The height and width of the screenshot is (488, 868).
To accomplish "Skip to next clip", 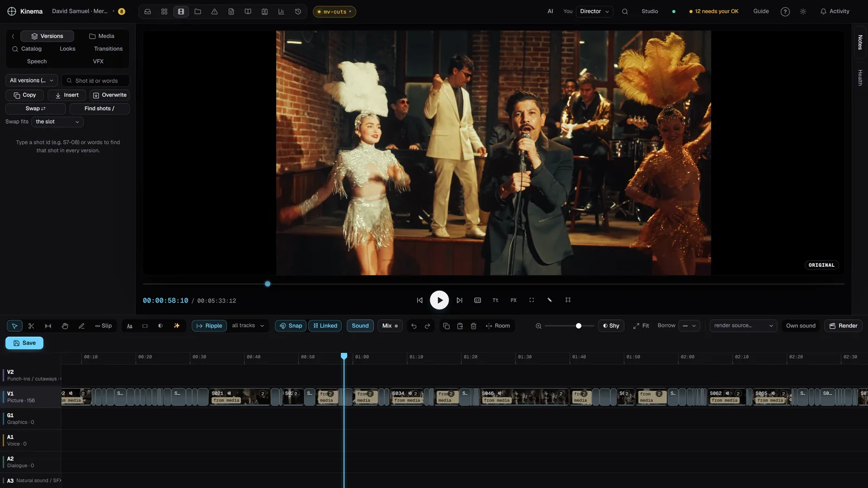I will pos(459,300).
